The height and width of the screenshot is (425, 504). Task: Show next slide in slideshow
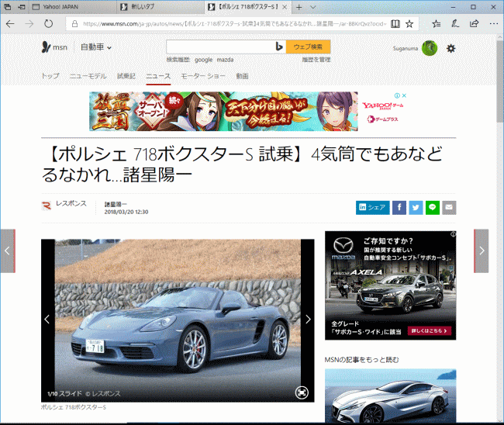coord(308,320)
